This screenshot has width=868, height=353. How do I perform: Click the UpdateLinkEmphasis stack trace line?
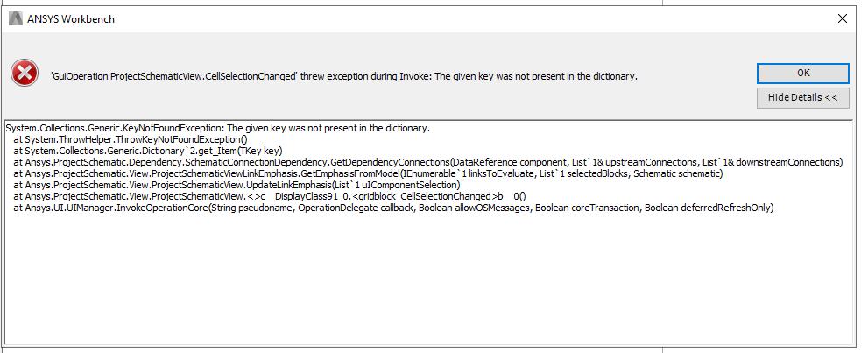[236, 185]
